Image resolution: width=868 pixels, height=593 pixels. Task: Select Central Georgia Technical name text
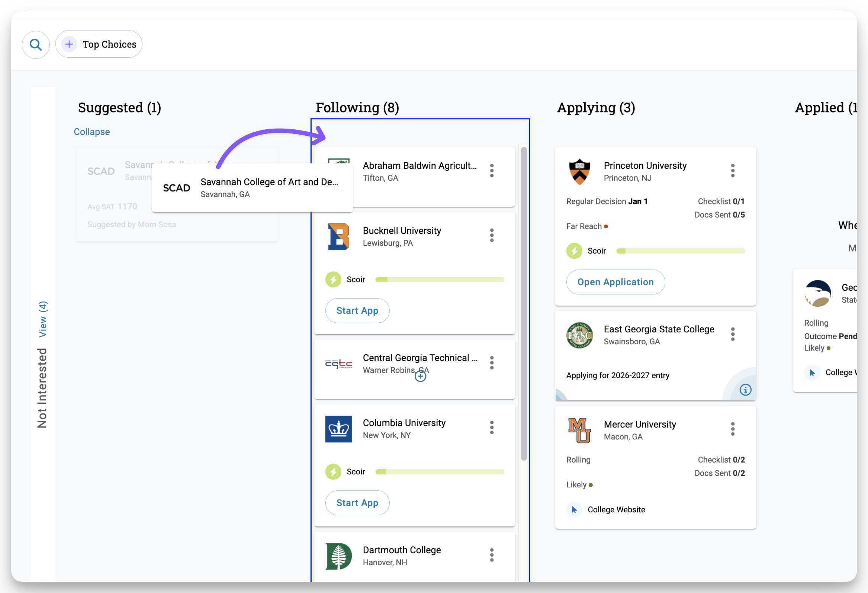click(420, 358)
